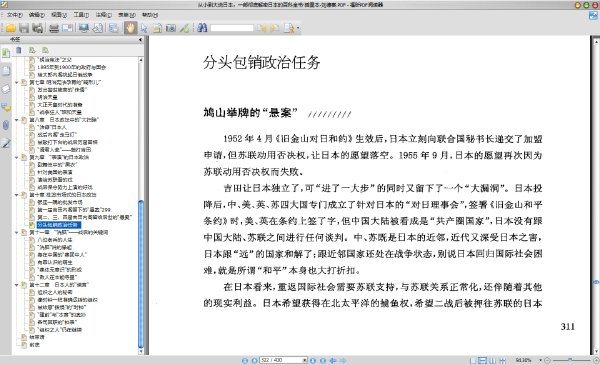Show the Attachments paperclip sidebar panel
The width and height of the screenshot is (600, 365).
click(x=6, y=125)
